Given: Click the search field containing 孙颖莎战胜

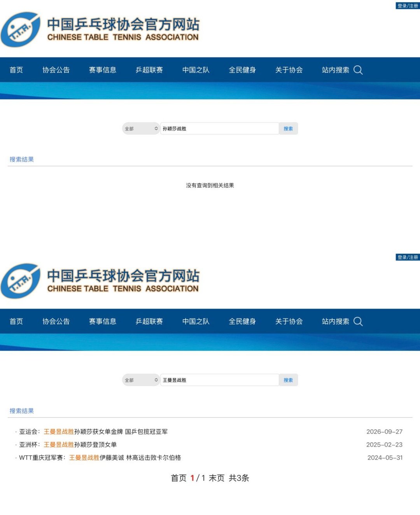Looking at the screenshot, I should 220,128.
